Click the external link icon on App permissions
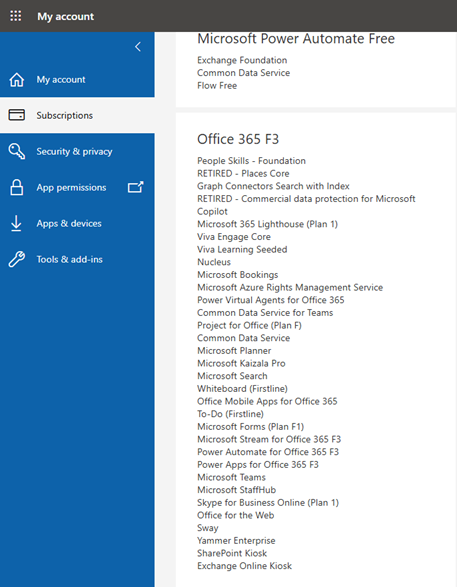Viewport: 457px width, 588px height. pyautogui.click(x=136, y=187)
